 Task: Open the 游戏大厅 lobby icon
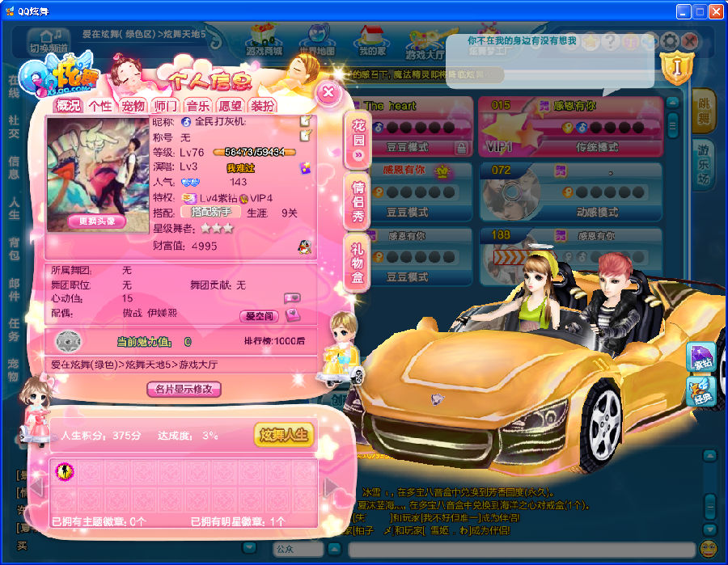click(425, 44)
